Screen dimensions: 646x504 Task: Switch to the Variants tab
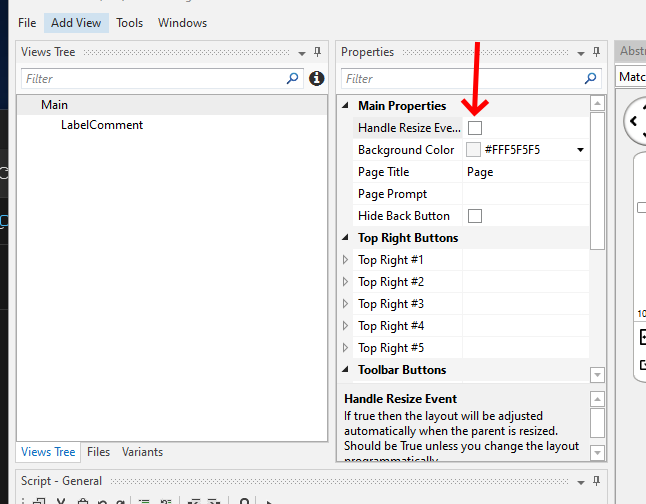point(143,452)
